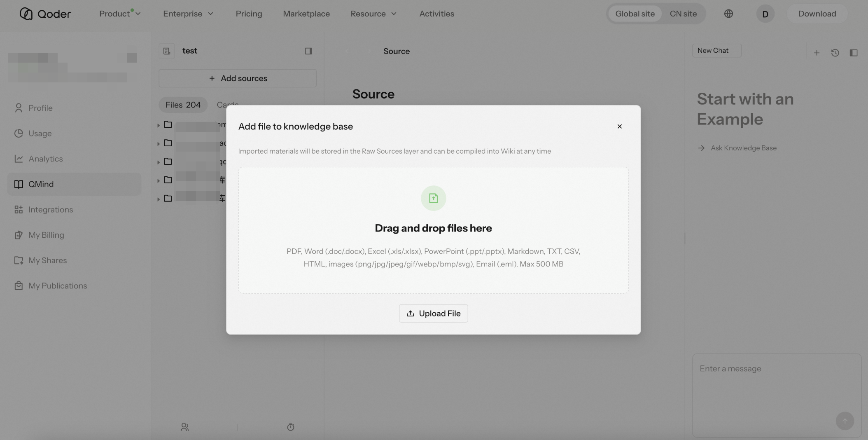Open the Pricing page

click(x=249, y=14)
